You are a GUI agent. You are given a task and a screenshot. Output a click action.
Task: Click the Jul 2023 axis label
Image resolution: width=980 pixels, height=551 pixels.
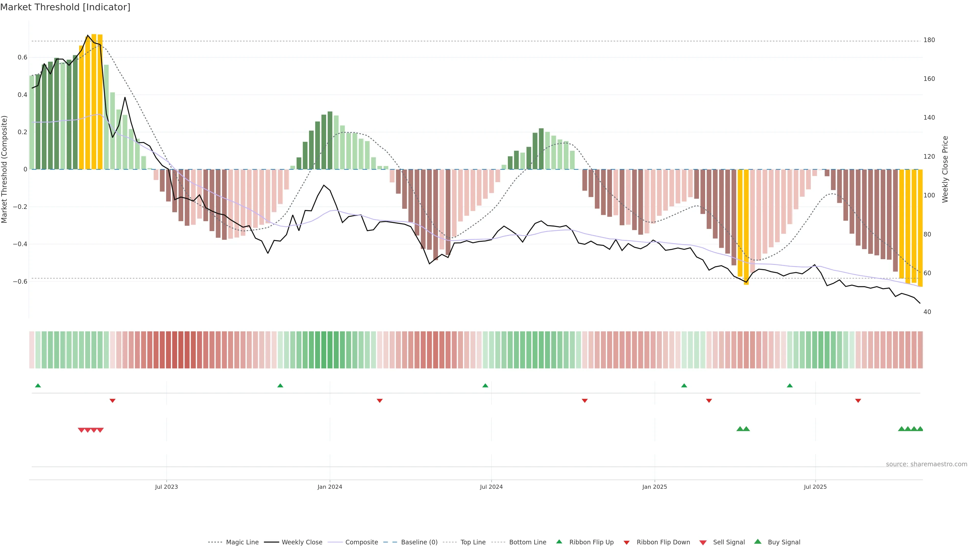(166, 487)
